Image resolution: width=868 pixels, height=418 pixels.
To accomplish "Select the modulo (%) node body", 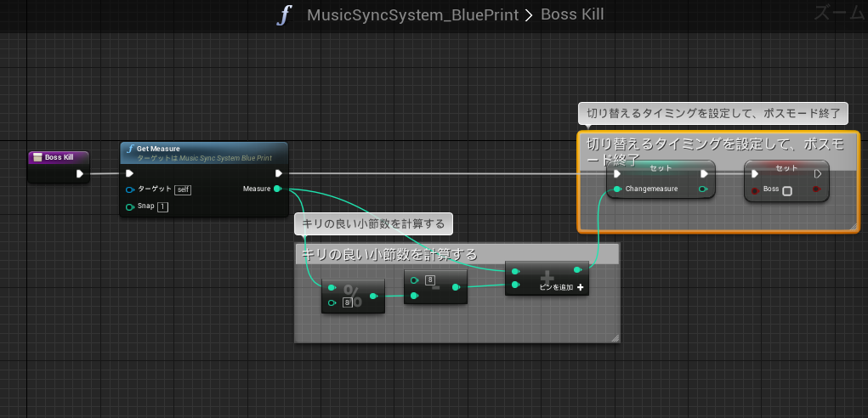I will 353,296.
